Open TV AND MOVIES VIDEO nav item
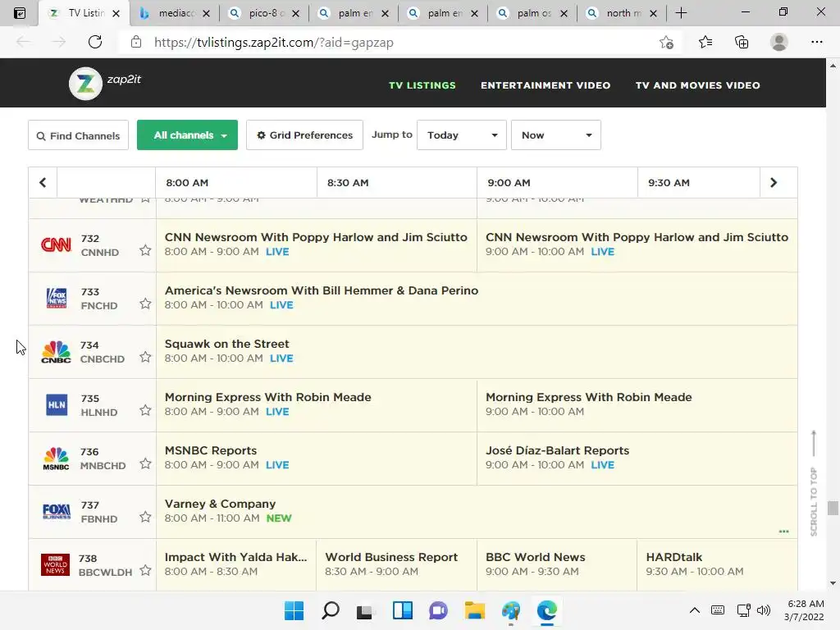This screenshot has width=840, height=630. pyautogui.click(x=697, y=85)
